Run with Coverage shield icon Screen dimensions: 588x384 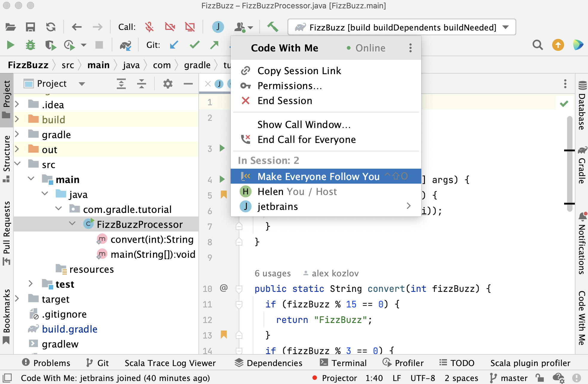50,45
